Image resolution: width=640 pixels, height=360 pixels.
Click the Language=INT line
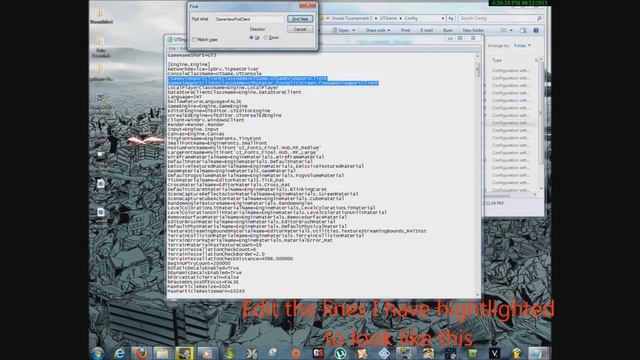pyautogui.click(x=184, y=97)
